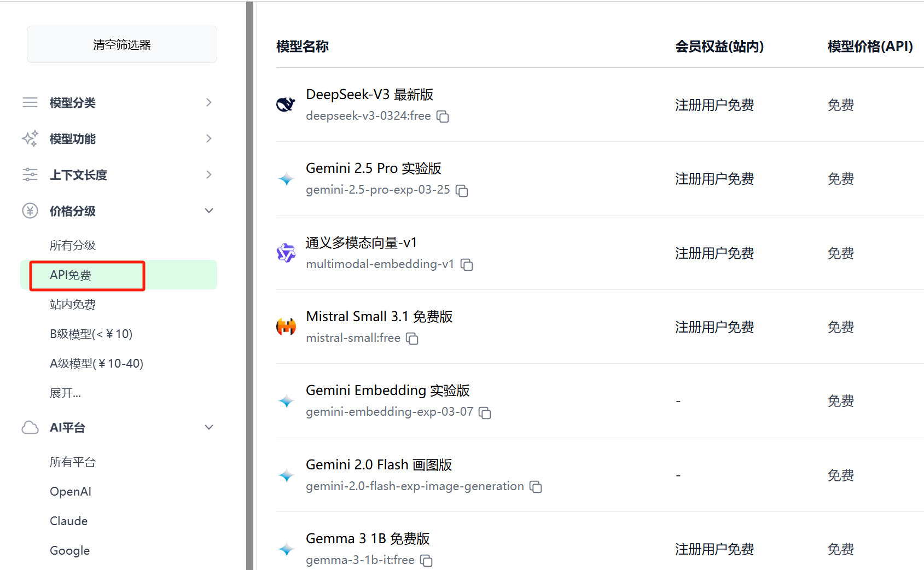Click the 清空筛选器 button
The image size is (924, 570).
point(122,44)
